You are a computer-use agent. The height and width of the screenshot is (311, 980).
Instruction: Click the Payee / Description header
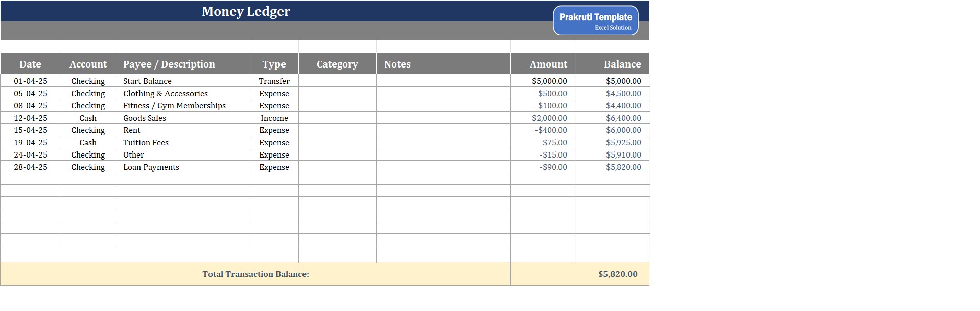tap(182, 64)
